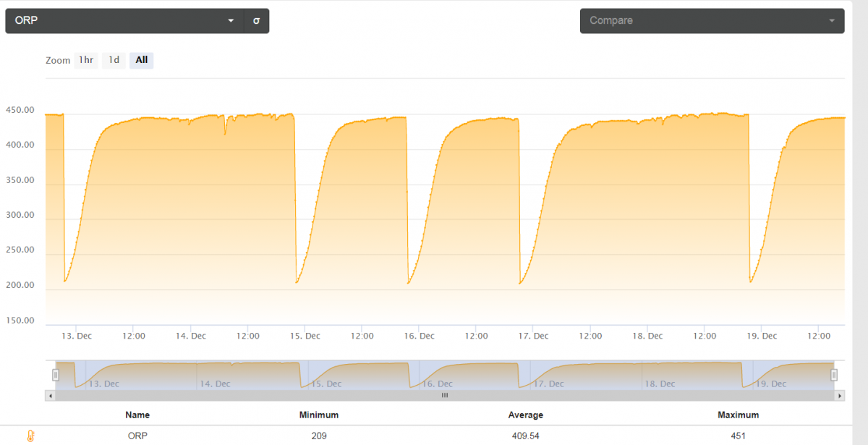The image size is (868, 445).
Task: Open the Compare selector field
Action: point(712,21)
